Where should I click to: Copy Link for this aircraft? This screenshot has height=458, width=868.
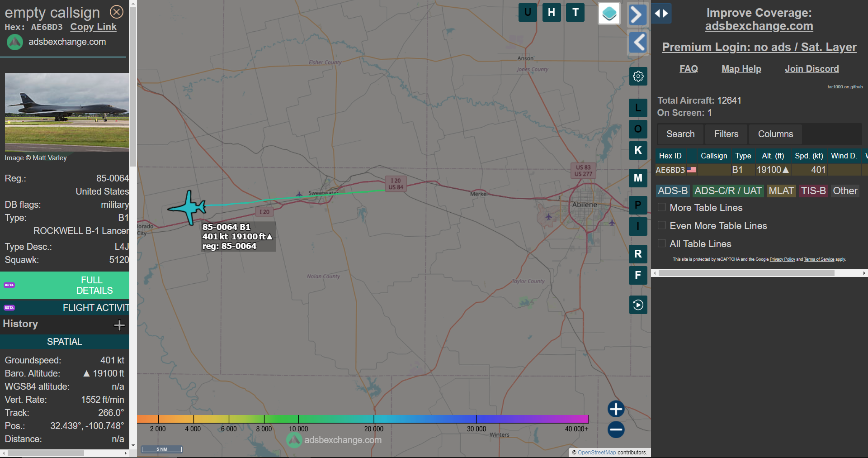coord(93,27)
